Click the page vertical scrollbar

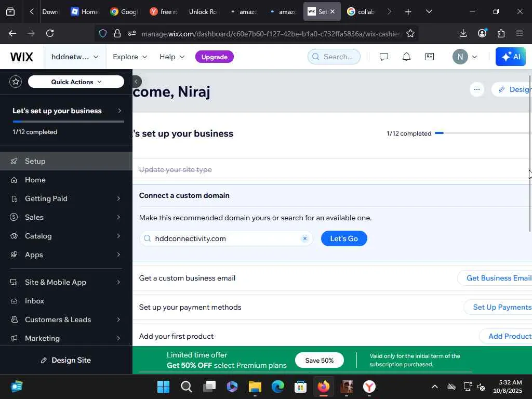point(530,153)
